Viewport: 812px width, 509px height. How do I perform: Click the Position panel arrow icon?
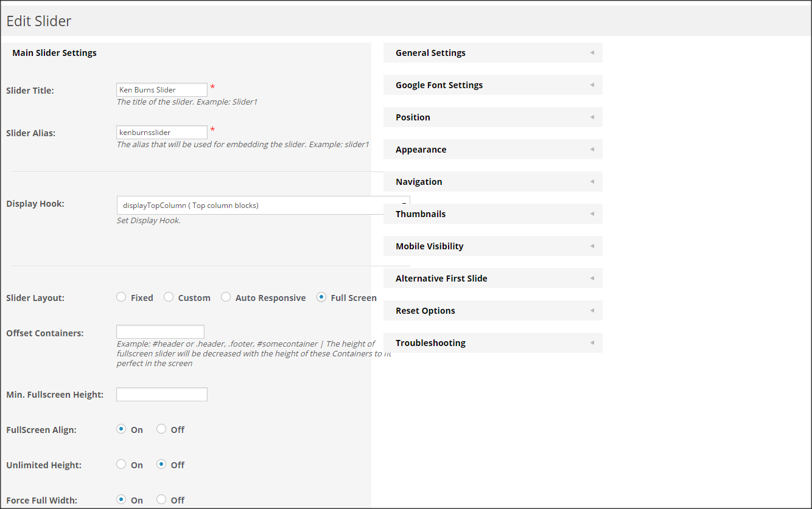pos(592,117)
